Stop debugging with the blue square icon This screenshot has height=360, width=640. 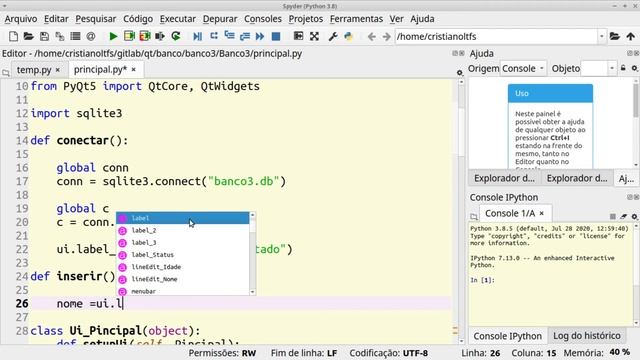pyautogui.click(x=276, y=36)
